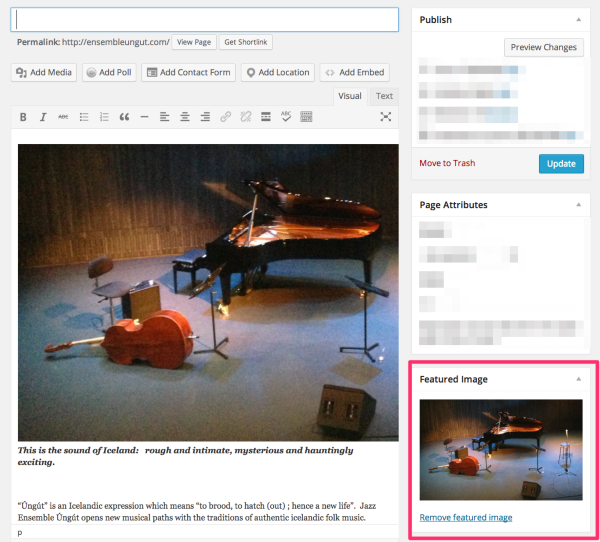Toggle bold formatting in editor toolbar
Viewport: 600px width, 542px height.
coord(23,117)
